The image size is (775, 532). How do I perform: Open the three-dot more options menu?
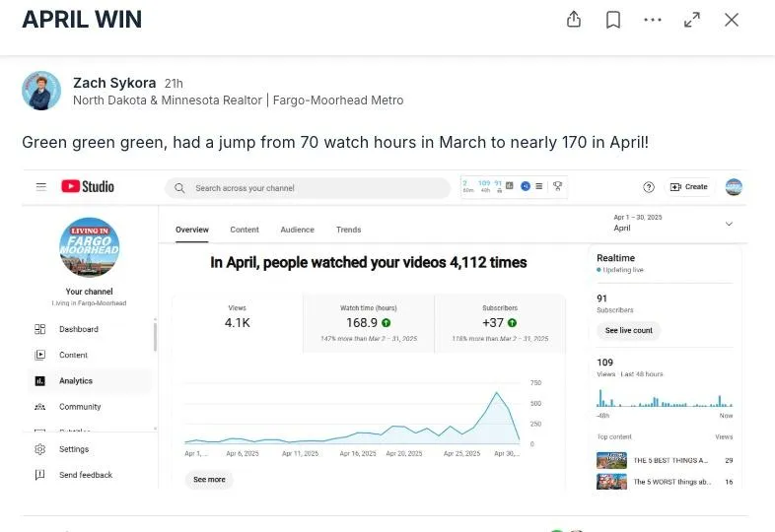(653, 20)
